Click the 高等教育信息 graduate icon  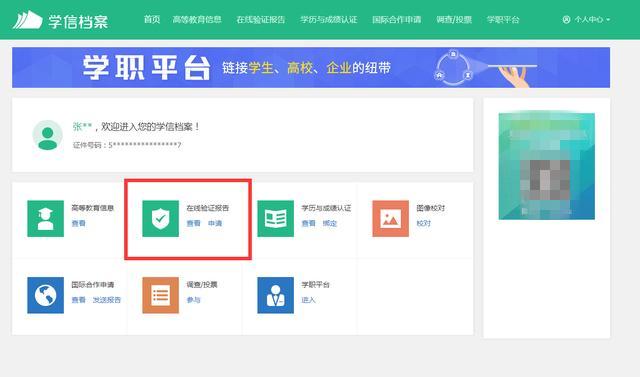(x=45, y=218)
